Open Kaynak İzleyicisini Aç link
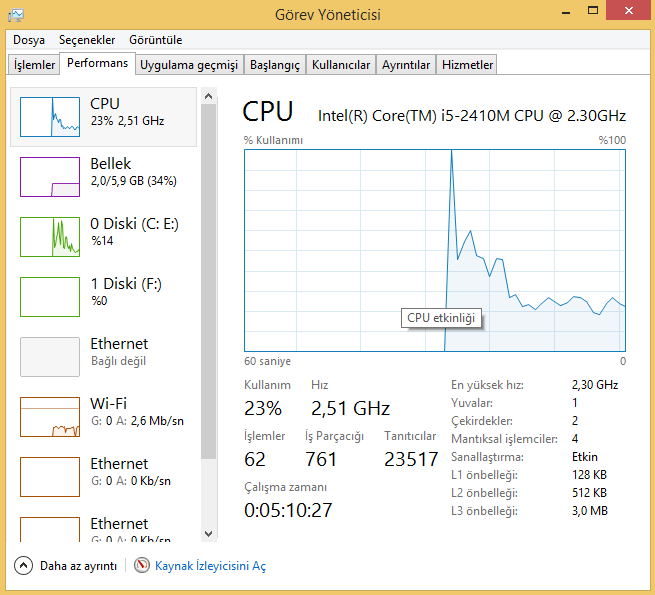Screen dimensions: 655x595 pos(210,566)
